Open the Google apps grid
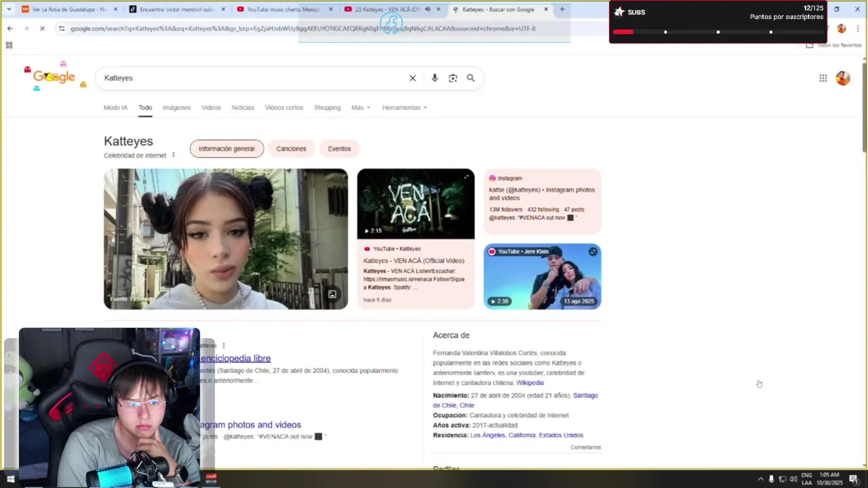The image size is (868, 488). click(823, 78)
